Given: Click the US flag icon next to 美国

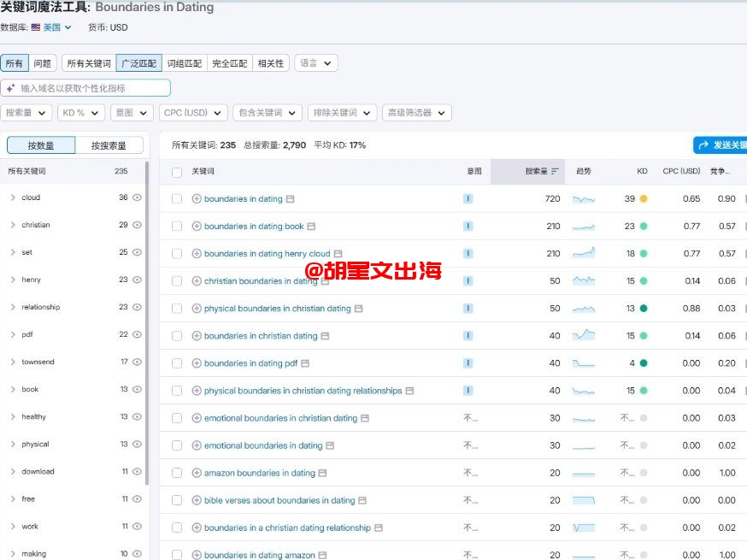Looking at the screenshot, I should tap(36, 27).
